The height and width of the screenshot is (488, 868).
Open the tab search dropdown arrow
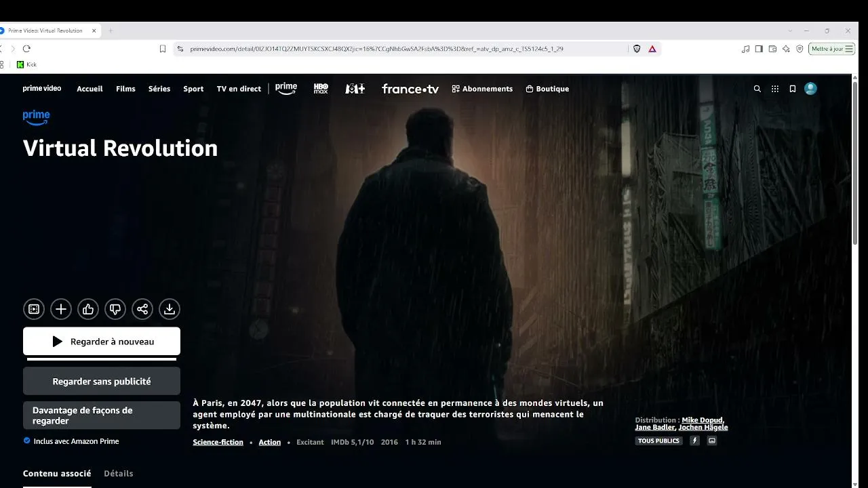(790, 30)
